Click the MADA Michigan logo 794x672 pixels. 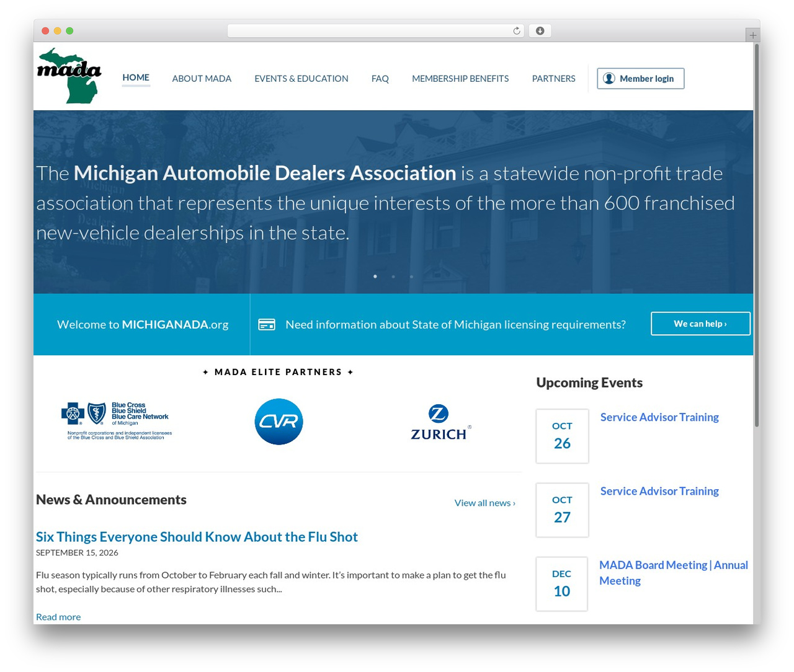click(69, 76)
